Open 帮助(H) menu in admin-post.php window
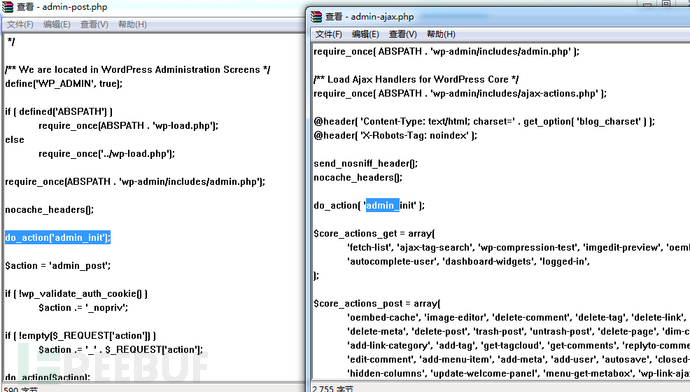The image size is (690, 392). click(x=132, y=25)
